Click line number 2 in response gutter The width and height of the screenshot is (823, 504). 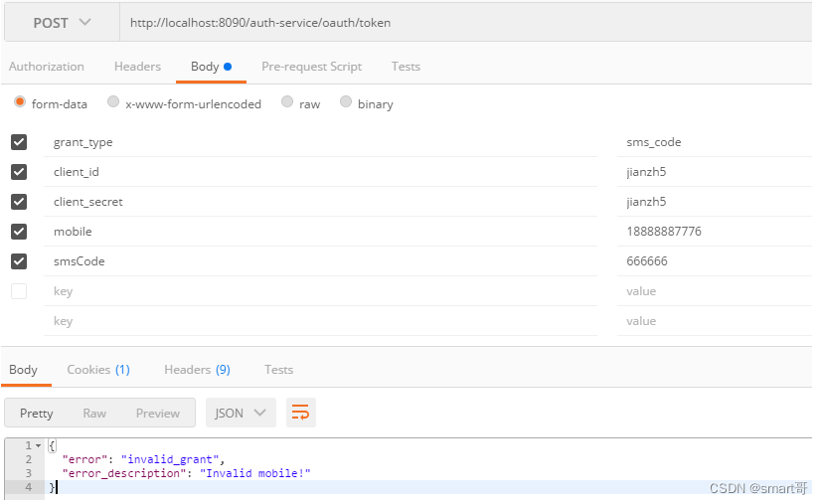coord(29,459)
